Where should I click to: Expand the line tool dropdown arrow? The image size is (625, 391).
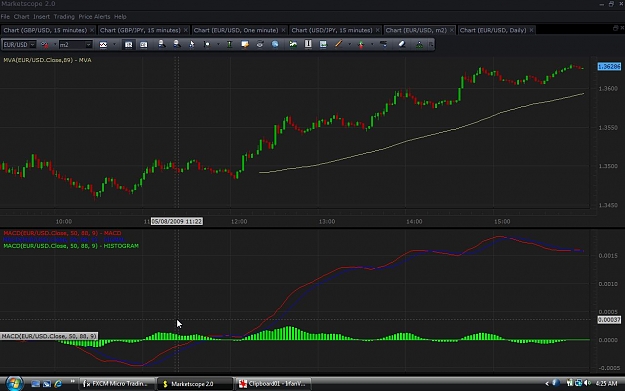[350, 45]
